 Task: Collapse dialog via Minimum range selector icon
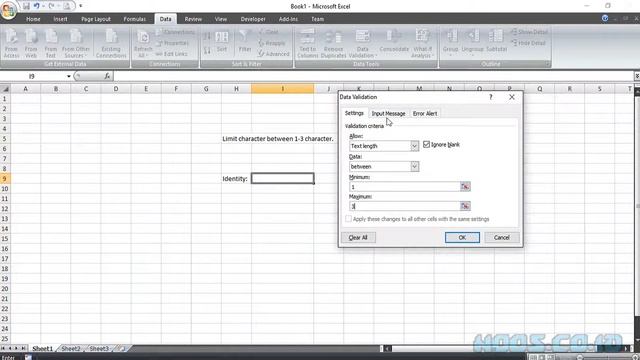[465, 187]
